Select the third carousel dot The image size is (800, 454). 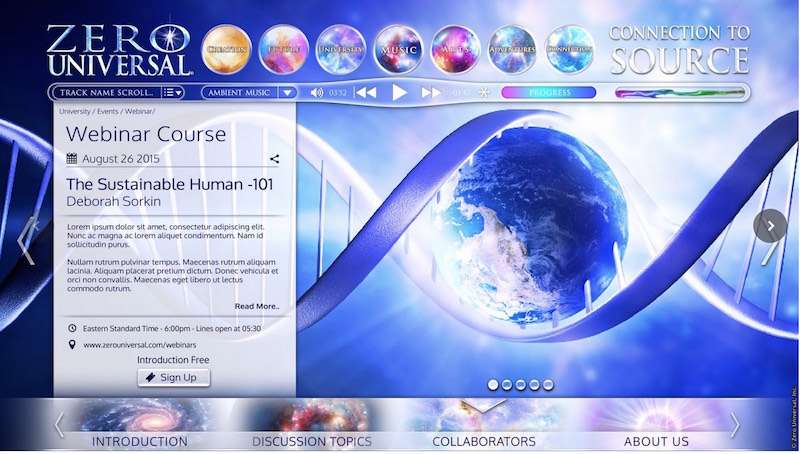coord(520,385)
